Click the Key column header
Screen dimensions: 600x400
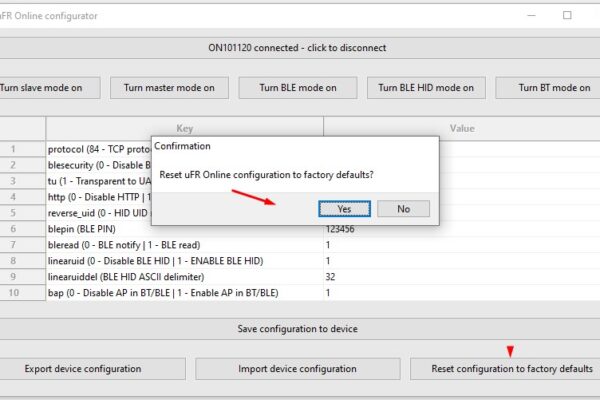[x=184, y=129]
